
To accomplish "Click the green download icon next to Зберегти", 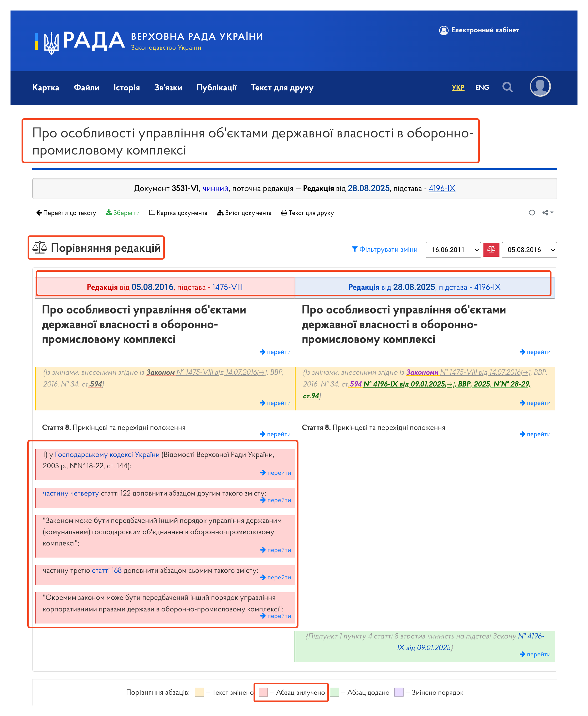I will pyautogui.click(x=109, y=213).
